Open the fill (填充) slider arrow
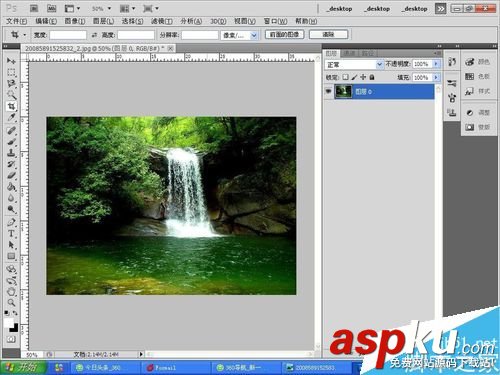 (x=436, y=77)
